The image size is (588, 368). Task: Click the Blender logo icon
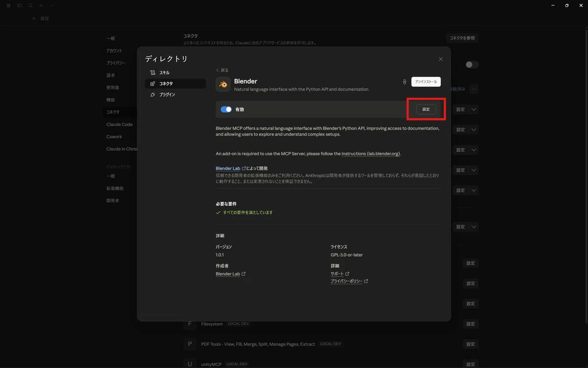223,84
